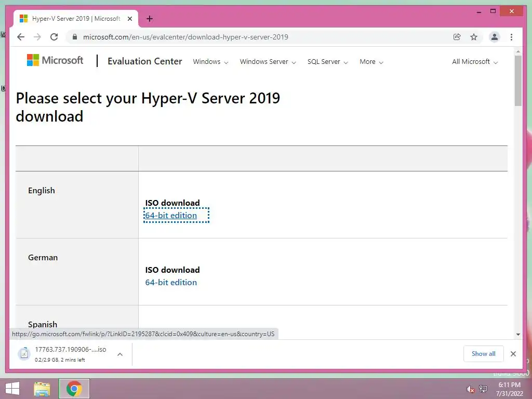
Task: Open the network tray icon
Action: click(x=483, y=389)
